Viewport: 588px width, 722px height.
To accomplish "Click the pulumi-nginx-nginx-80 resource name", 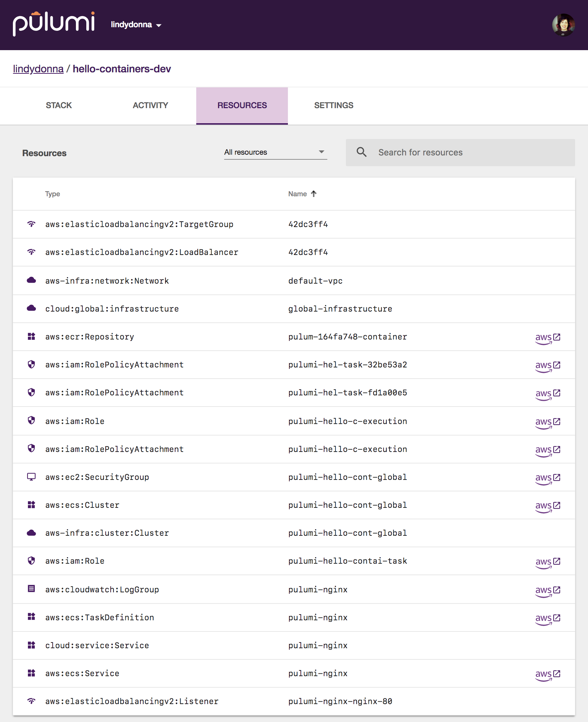I will pyautogui.click(x=340, y=701).
